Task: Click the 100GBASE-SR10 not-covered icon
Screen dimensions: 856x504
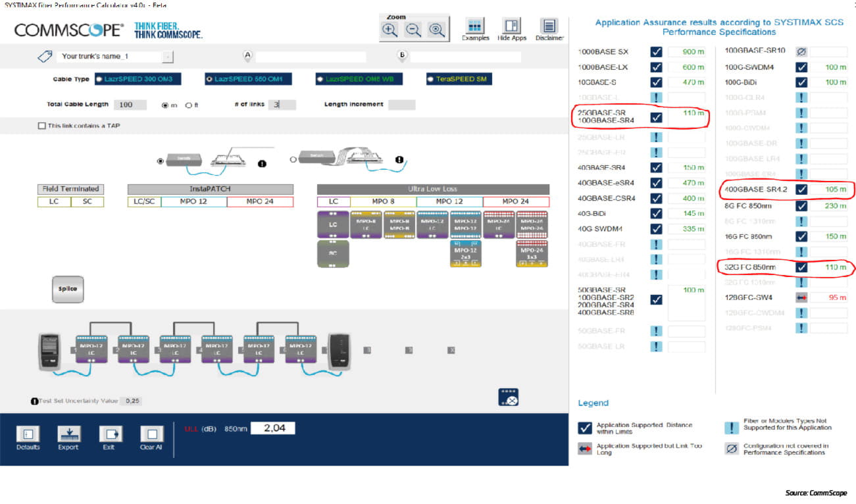Action: pos(801,51)
